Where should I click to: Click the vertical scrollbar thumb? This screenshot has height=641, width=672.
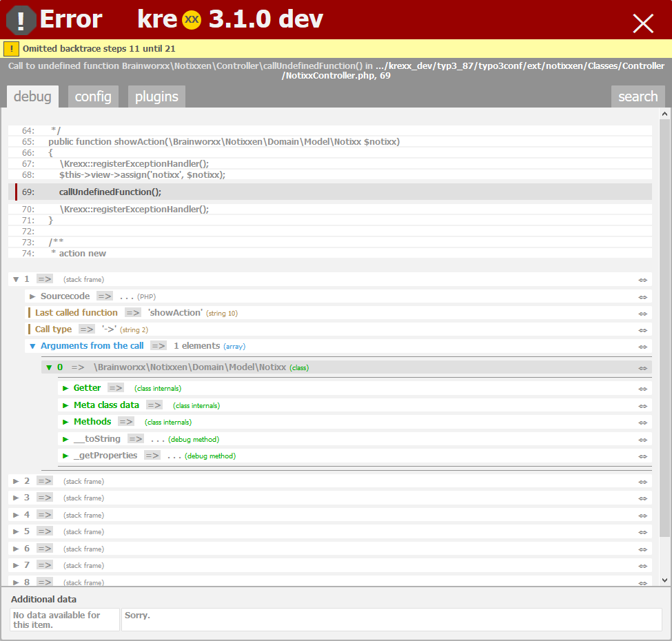[x=664, y=328]
